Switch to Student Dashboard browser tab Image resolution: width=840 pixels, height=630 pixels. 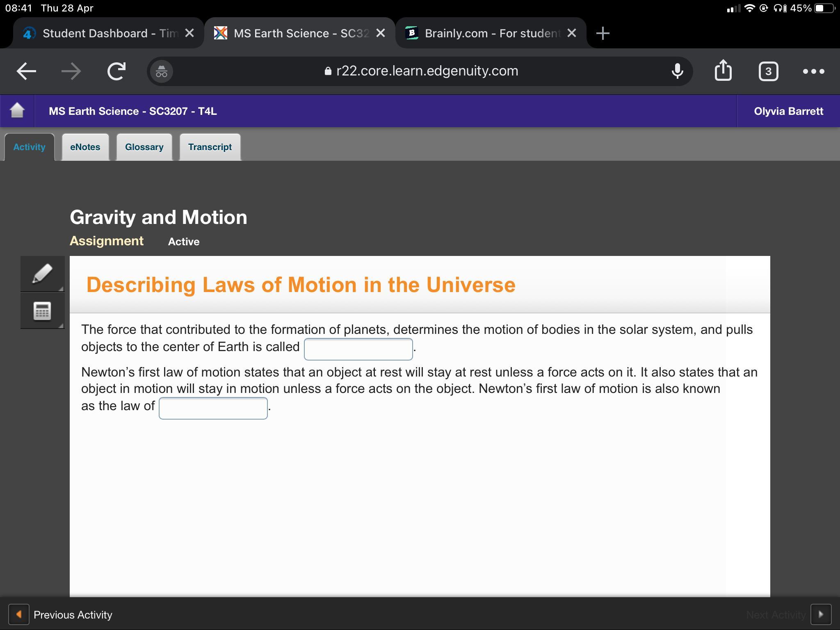coord(103,33)
